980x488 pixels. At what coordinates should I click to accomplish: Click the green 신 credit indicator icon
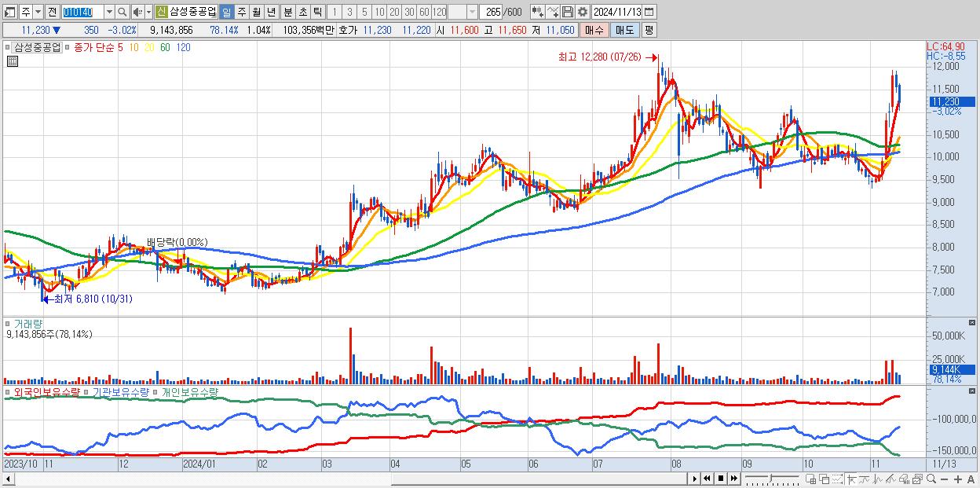click(x=161, y=12)
